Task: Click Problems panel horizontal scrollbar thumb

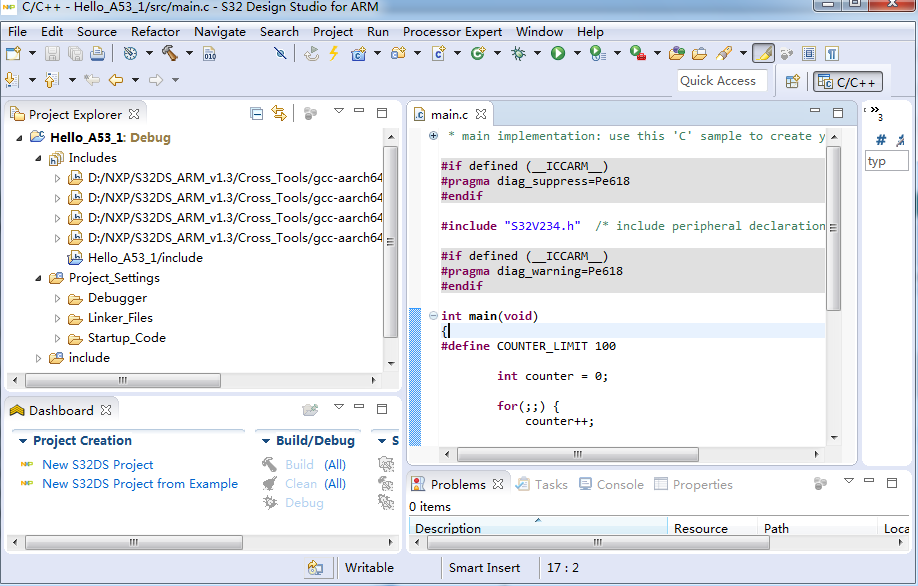Action: coord(598,542)
